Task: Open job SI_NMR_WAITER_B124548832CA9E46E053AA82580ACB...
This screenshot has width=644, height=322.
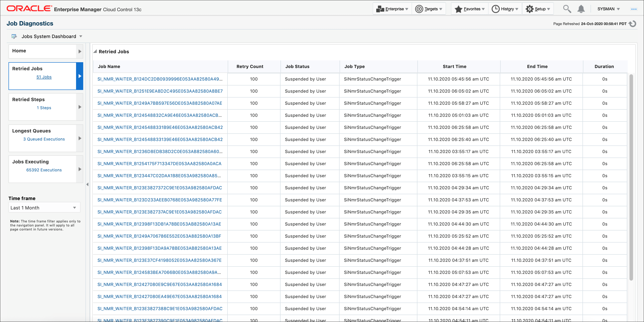Action: [x=159, y=115]
